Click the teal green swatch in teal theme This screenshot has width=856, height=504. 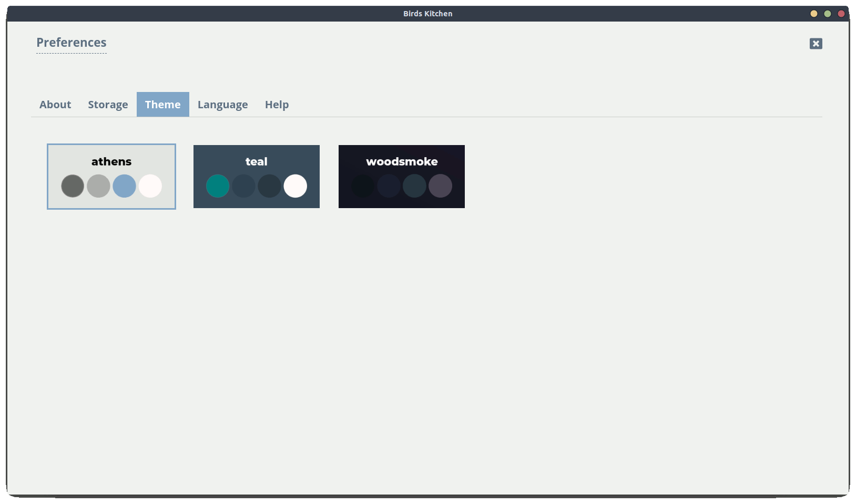tap(218, 186)
